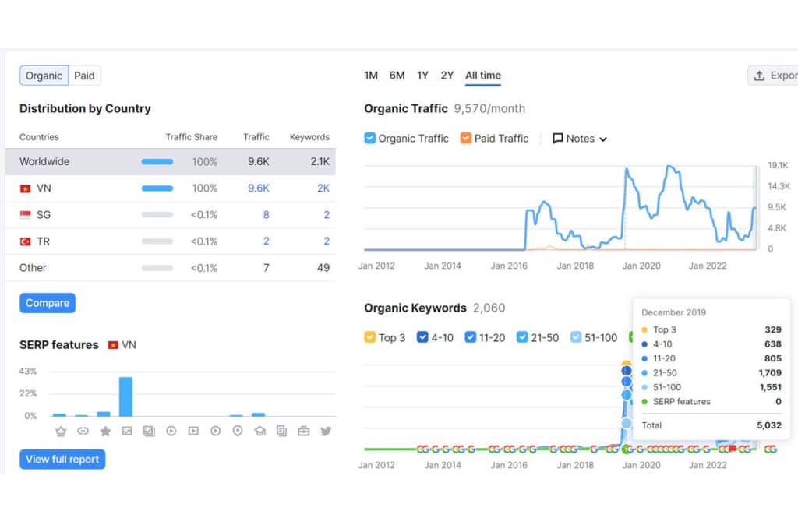Viewport: 798px width, 532px height.
Task: Click the briefcase jobs SERP feature icon
Action: click(304, 432)
